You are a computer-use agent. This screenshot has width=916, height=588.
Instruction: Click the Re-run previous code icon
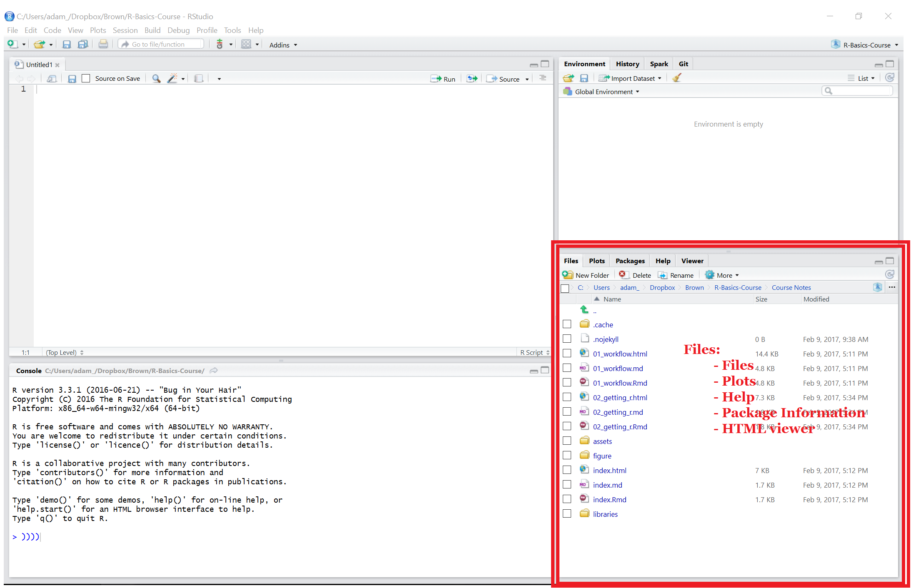click(x=472, y=78)
